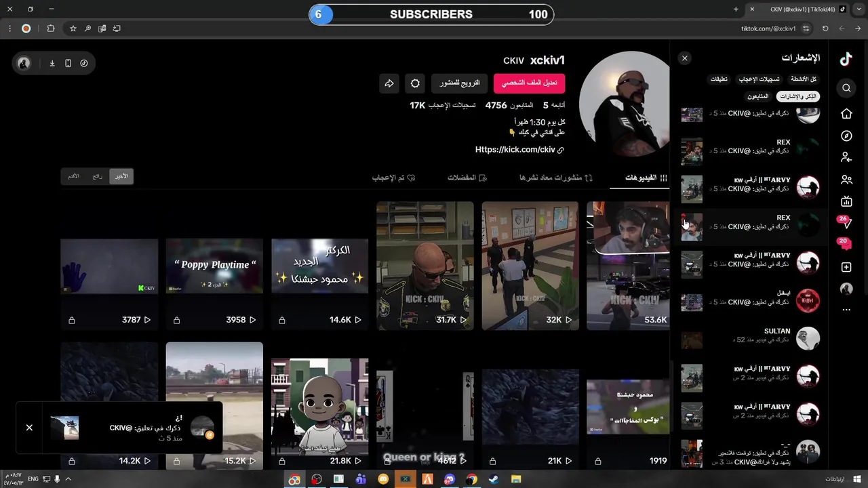
Task: Select the 'تسجيلات الإعجاب' notification filter
Action: [x=759, y=79]
